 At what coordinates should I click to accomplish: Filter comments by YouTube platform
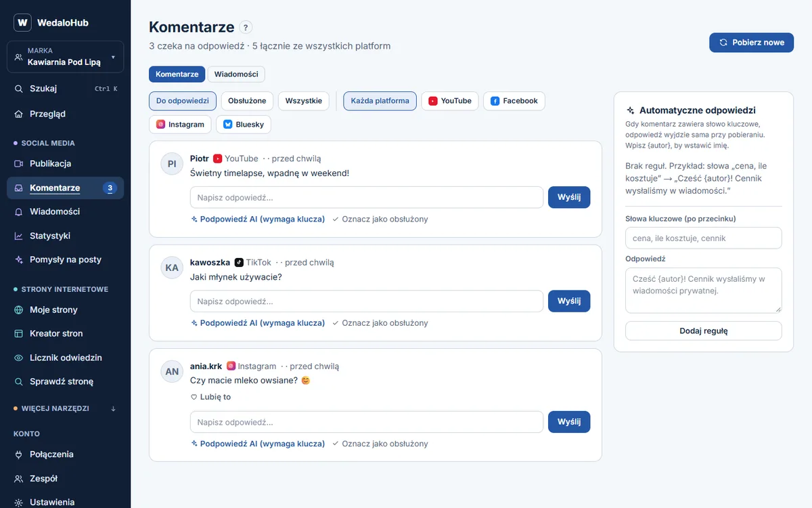pos(450,101)
